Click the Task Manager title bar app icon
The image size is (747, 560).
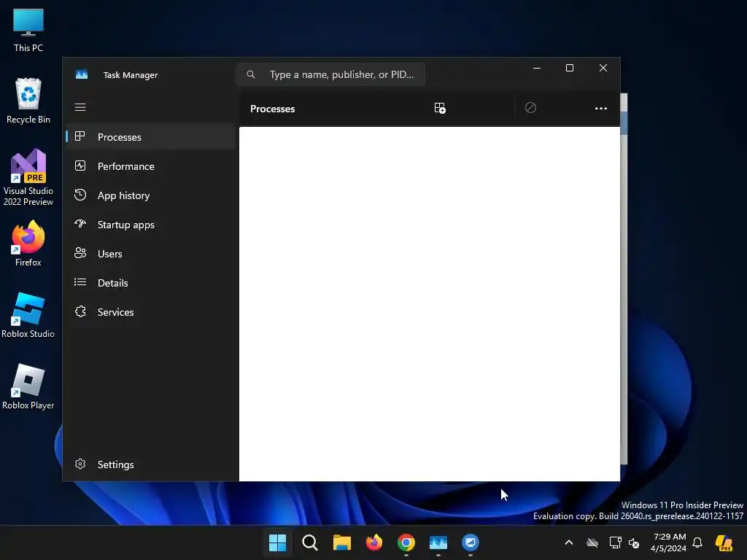tap(82, 75)
